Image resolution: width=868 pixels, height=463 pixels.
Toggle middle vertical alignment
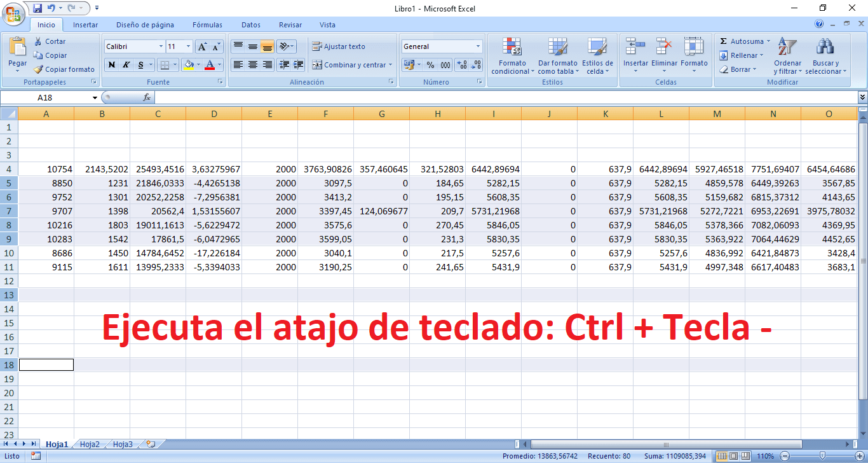coord(252,46)
